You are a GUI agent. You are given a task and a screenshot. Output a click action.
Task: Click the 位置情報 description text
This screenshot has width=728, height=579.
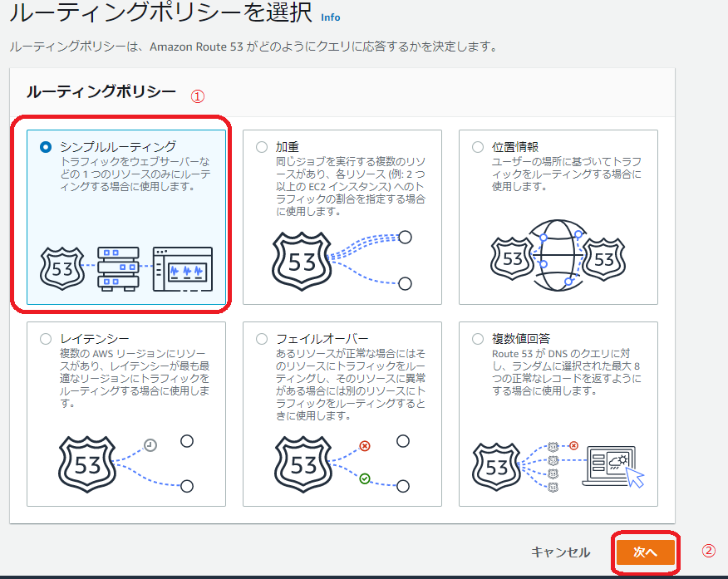pos(567,174)
